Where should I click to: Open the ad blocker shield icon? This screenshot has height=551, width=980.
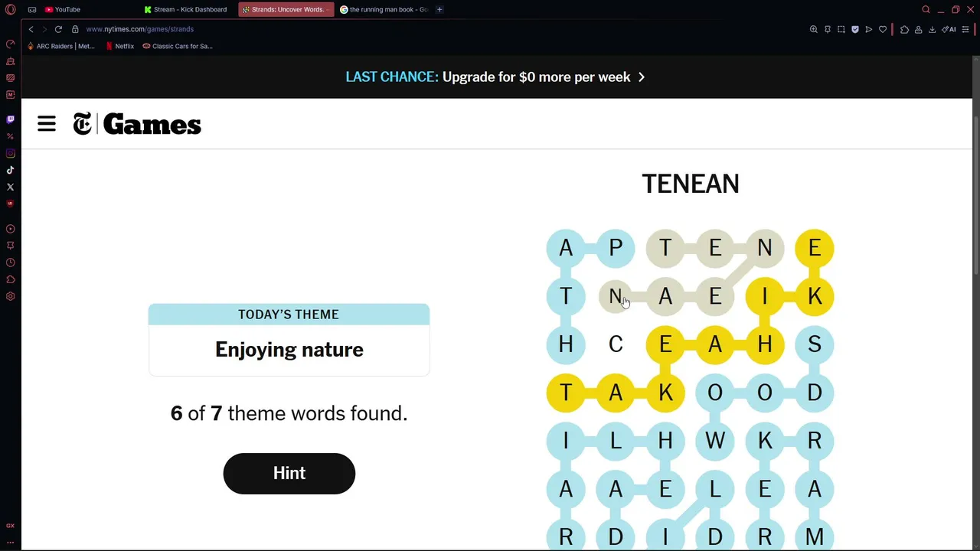tap(854, 29)
